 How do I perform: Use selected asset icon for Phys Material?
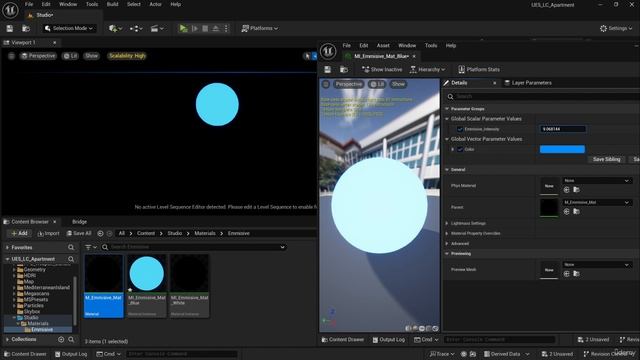(x=567, y=190)
